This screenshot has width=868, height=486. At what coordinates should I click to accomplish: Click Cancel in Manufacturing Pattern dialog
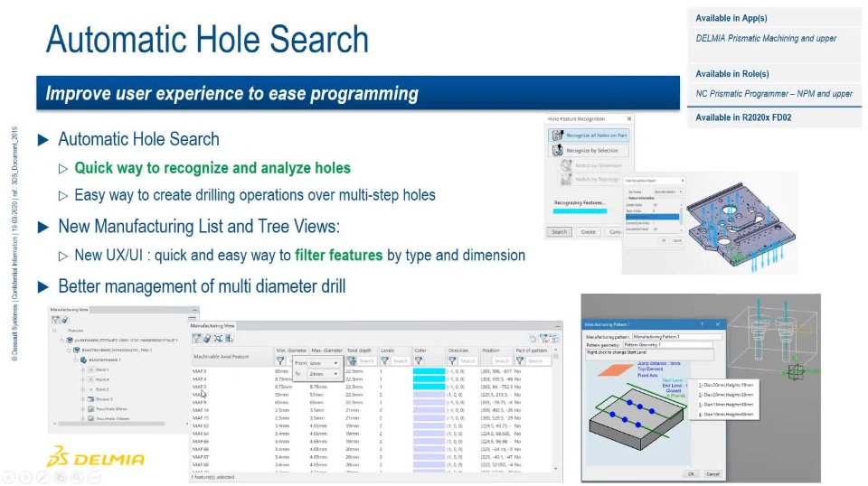pyautogui.click(x=712, y=474)
